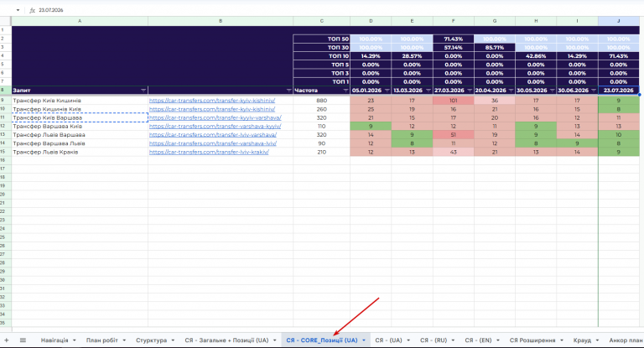Select column B header
The image size is (644, 348).
pyautogui.click(x=221, y=21)
